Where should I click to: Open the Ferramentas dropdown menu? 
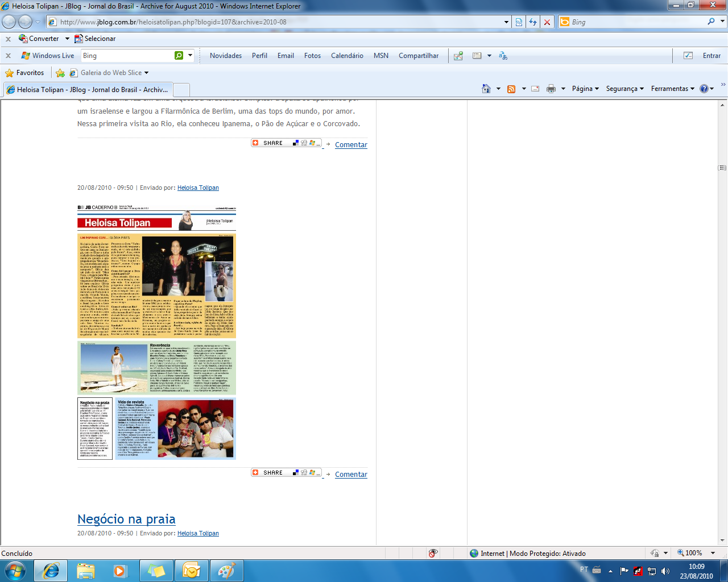[672, 89]
